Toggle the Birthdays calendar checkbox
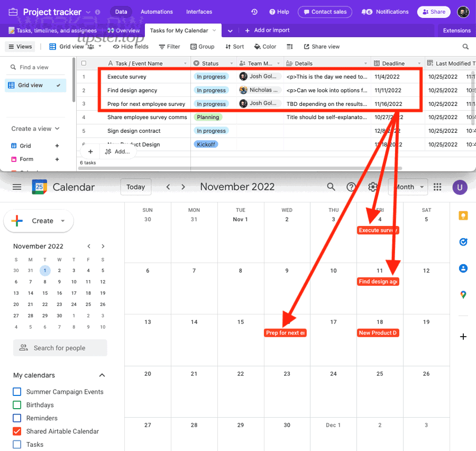This screenshot has height=451, width=476. 16,404
